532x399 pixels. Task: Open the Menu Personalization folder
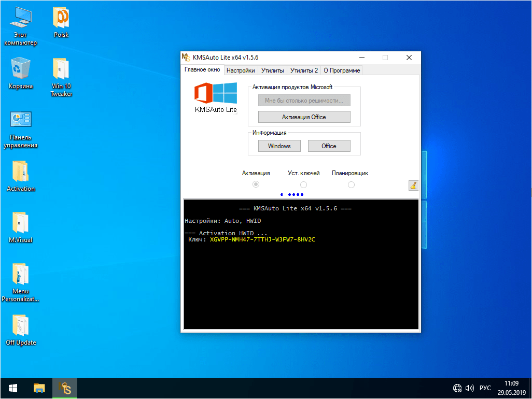coord(21,283)
